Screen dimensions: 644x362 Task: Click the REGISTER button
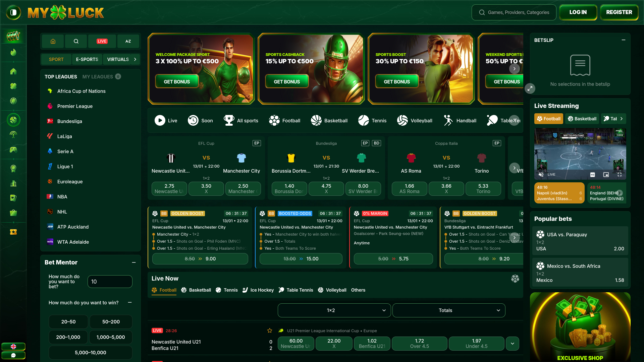click(x=619, y=12)
